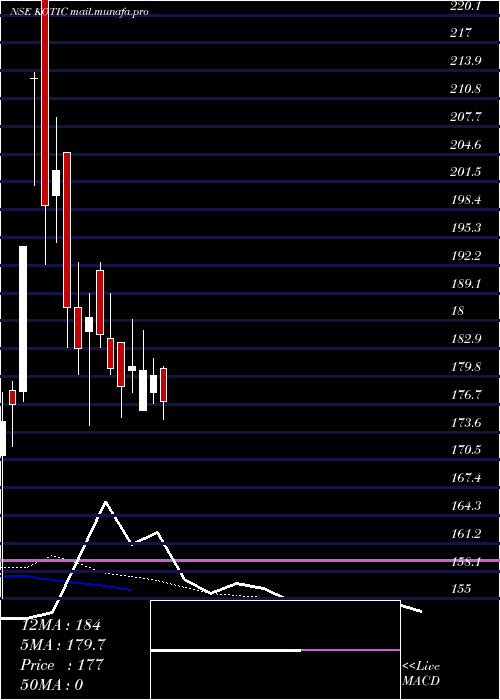500x700 pixels.
Task: Select the 210.8 price level label
Action: 465,88
